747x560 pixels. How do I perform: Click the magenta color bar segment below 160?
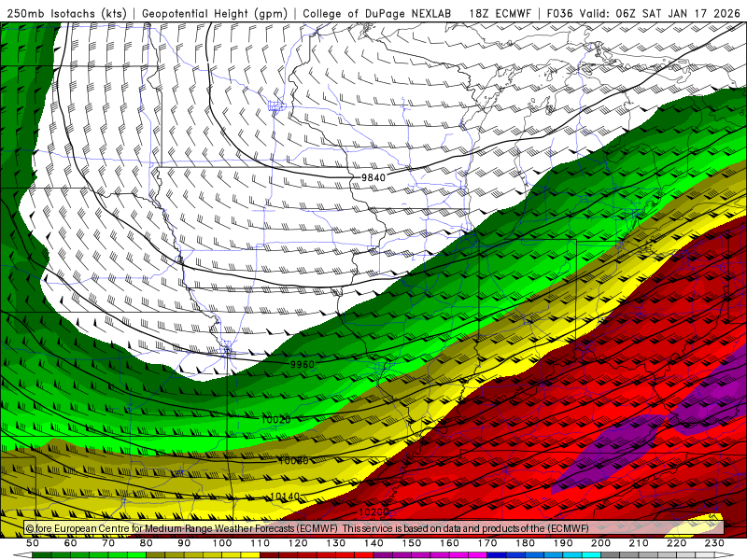point(458,555)
